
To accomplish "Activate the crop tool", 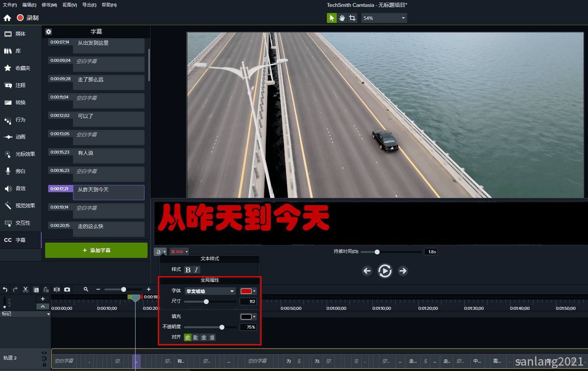I will pos(352,18).
